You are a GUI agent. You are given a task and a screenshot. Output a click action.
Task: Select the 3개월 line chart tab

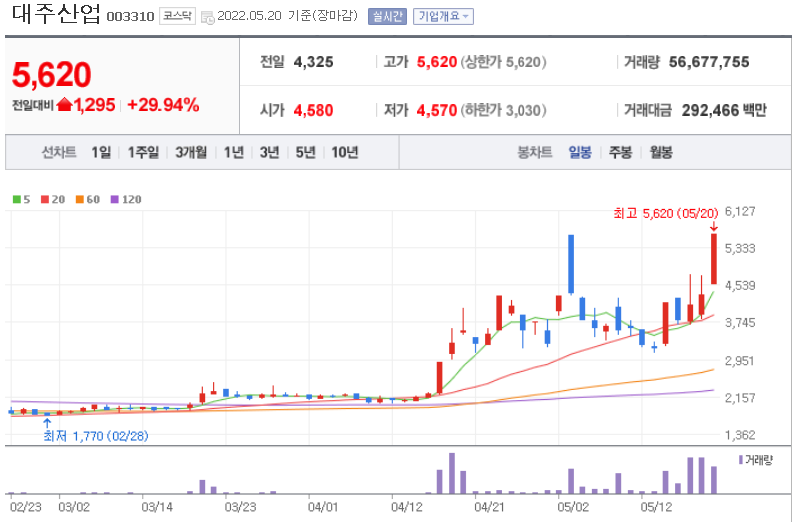tap(191, 152)
